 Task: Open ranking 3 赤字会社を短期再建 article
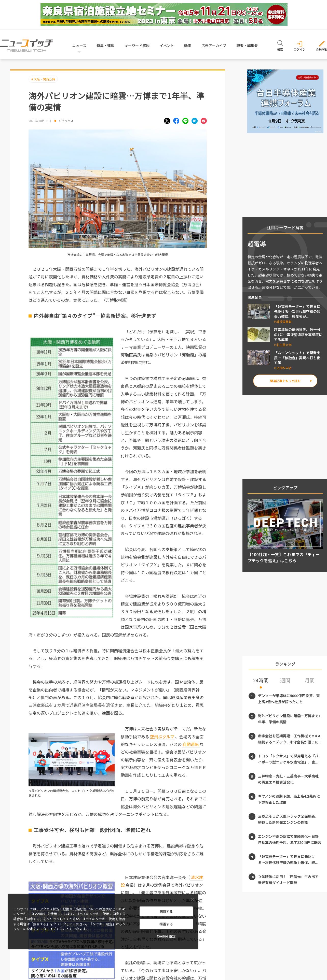(x=289, y=739)
